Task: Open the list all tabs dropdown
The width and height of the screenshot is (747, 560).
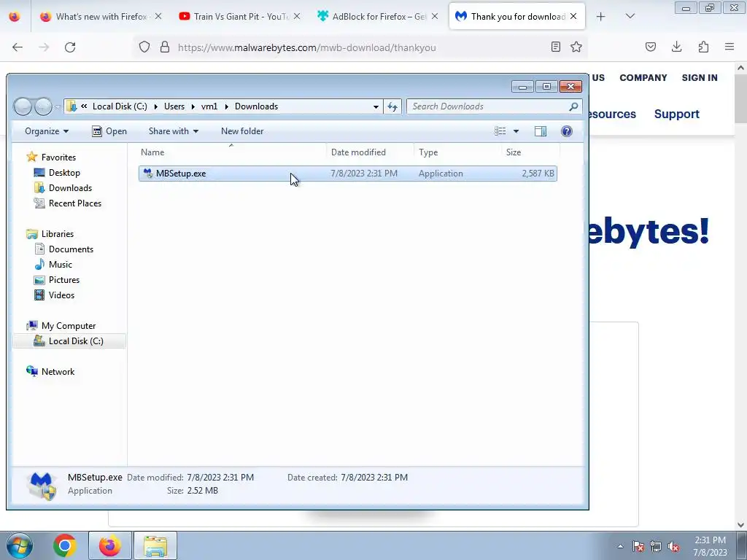Action: (630, 17)
